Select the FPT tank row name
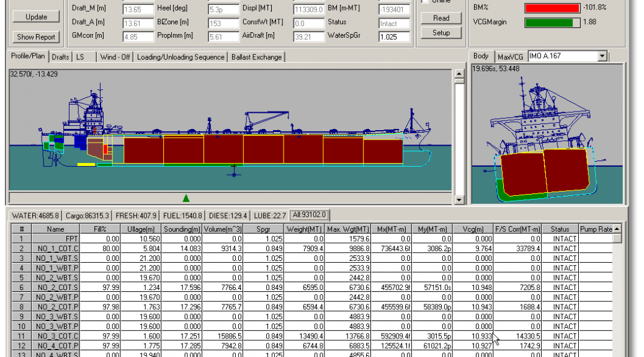This screenshot has width=644, height=357. pyautogui.click(x=55, y=239)
